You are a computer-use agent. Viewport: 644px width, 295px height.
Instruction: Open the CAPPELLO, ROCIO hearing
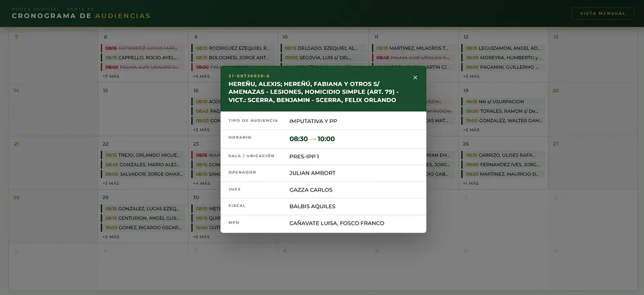142,57
